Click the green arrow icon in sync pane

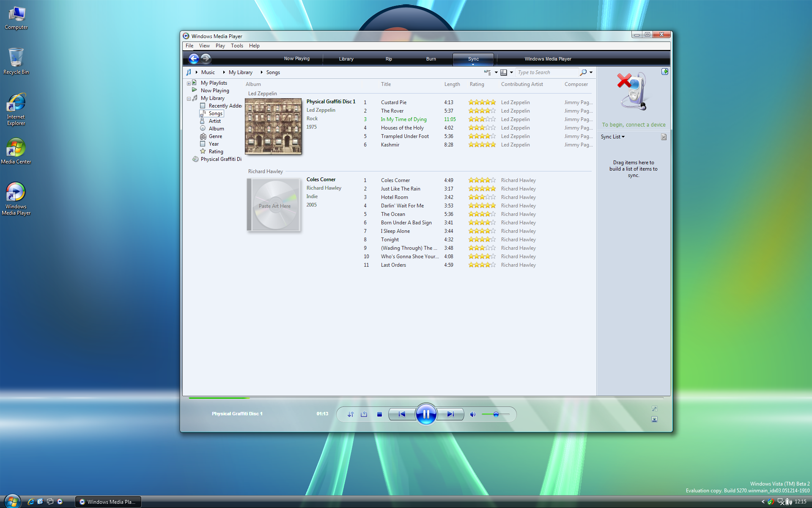coord(665,72)
